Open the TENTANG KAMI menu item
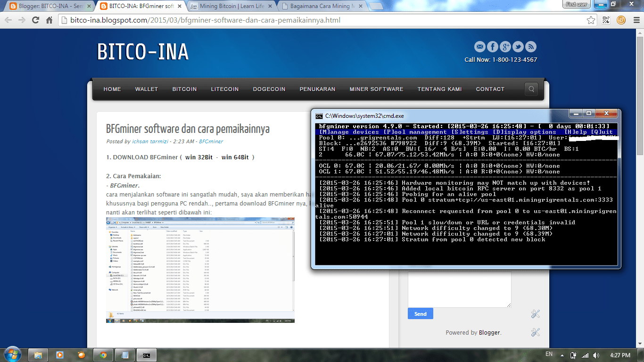Image resolution: width=644 pixels, height=362 pixels. click(x=439, y=89)
